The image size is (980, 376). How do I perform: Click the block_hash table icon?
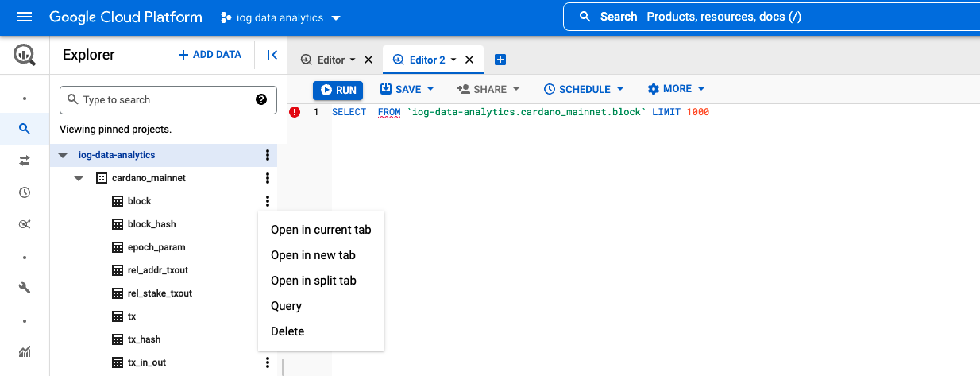point(118,224)
